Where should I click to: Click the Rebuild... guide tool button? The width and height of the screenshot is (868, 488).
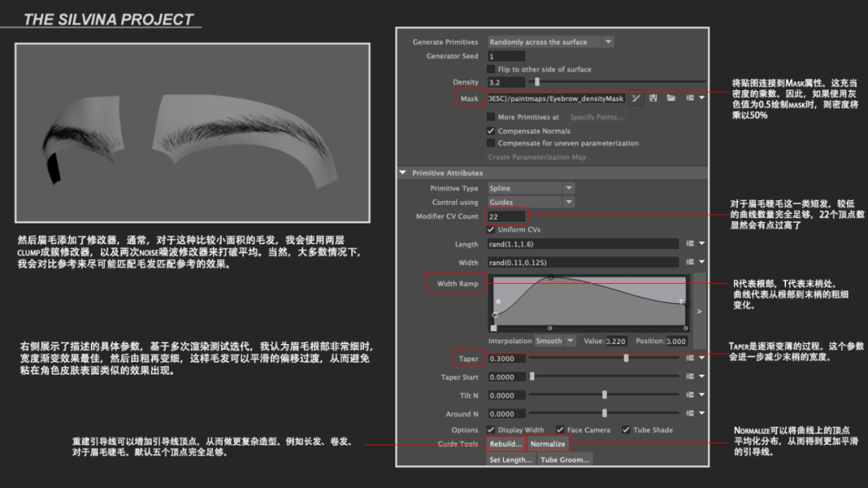(x=506, y=445)
